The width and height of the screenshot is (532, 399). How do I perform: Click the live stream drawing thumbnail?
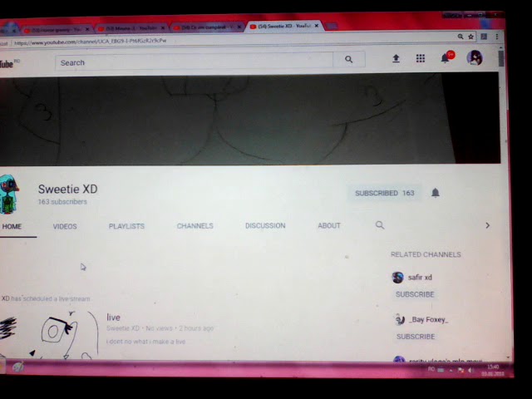49,335
